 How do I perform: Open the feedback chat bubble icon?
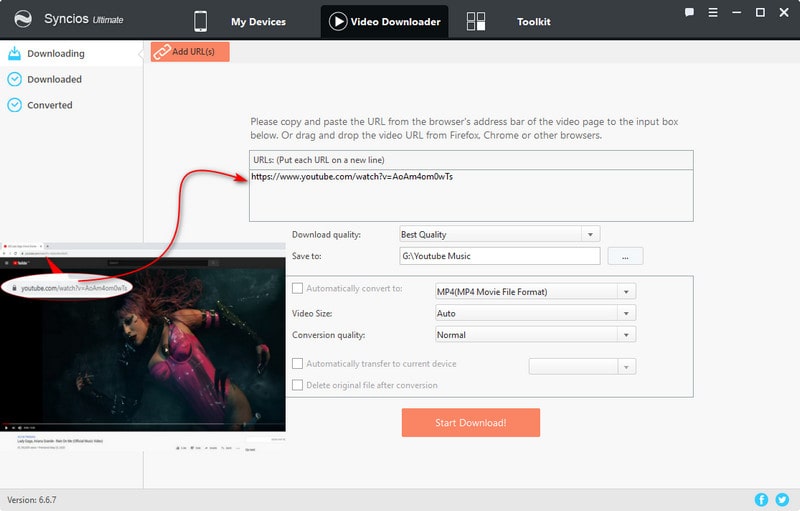tap(689, 12)
